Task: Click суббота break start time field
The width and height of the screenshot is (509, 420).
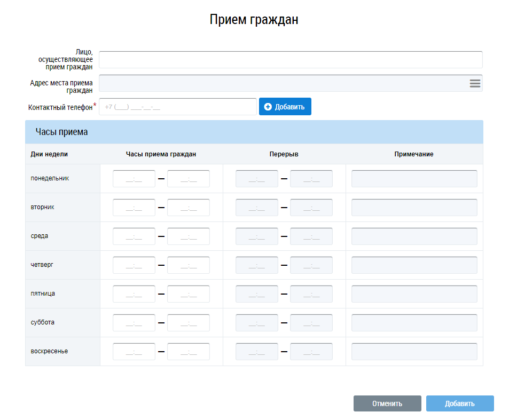Action: coord(257,323)
